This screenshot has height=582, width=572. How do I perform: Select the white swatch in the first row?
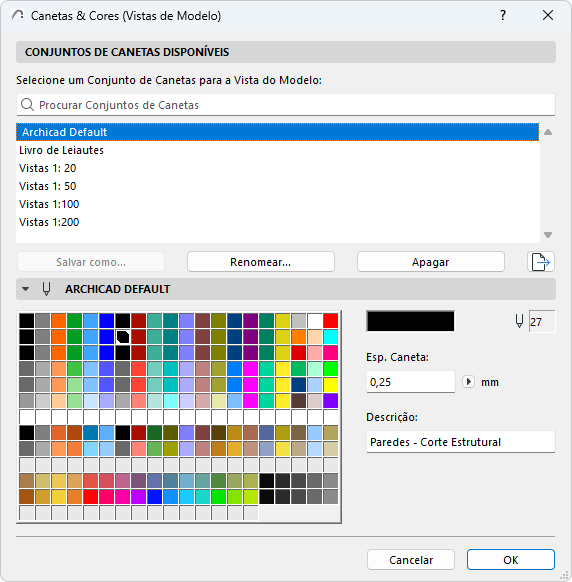315,321
